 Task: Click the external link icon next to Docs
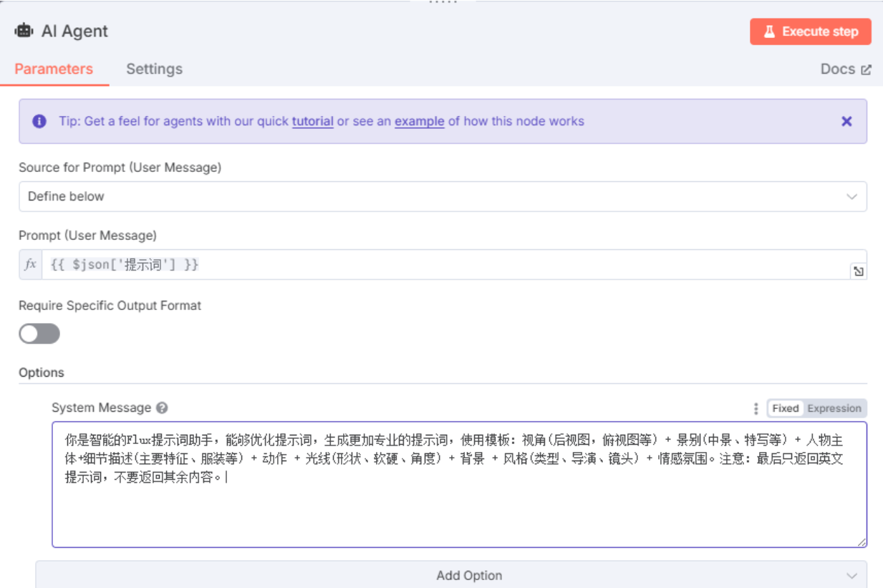(x=867, y=69)
